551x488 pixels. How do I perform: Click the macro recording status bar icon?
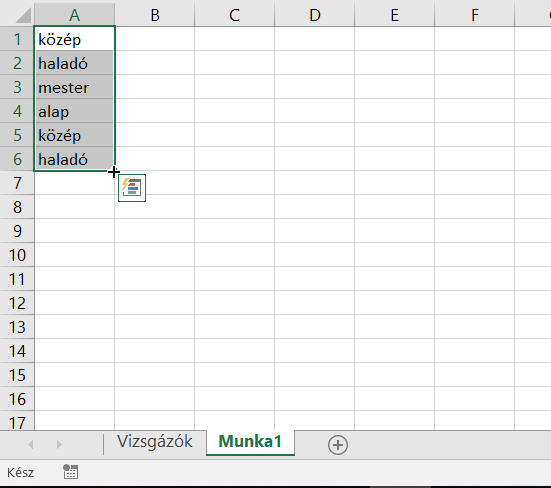71,472
